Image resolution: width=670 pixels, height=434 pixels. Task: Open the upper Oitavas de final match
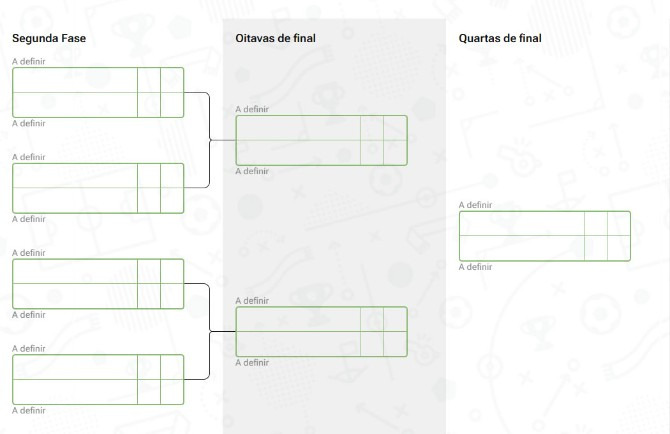click(321, 140)
